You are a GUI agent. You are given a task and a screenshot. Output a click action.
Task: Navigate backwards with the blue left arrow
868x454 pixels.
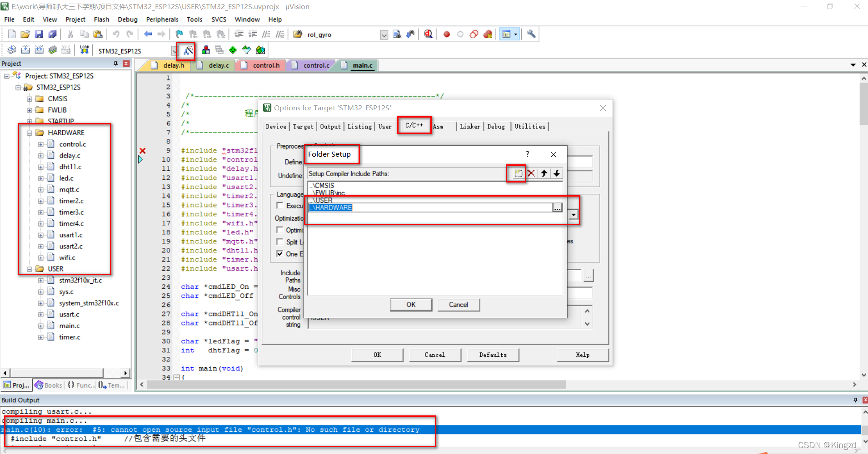pos(148,34)
